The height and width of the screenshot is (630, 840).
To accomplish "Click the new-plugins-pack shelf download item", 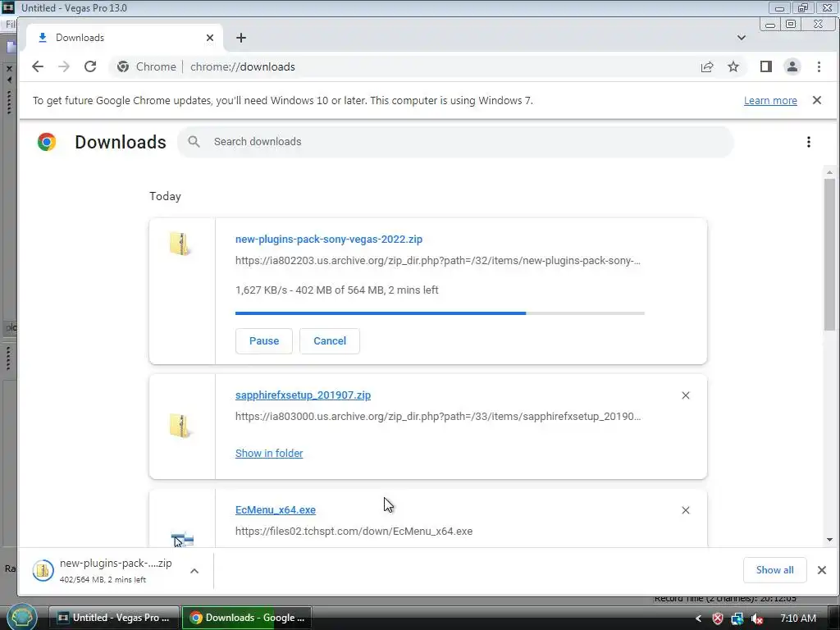I will pos(116,570).
